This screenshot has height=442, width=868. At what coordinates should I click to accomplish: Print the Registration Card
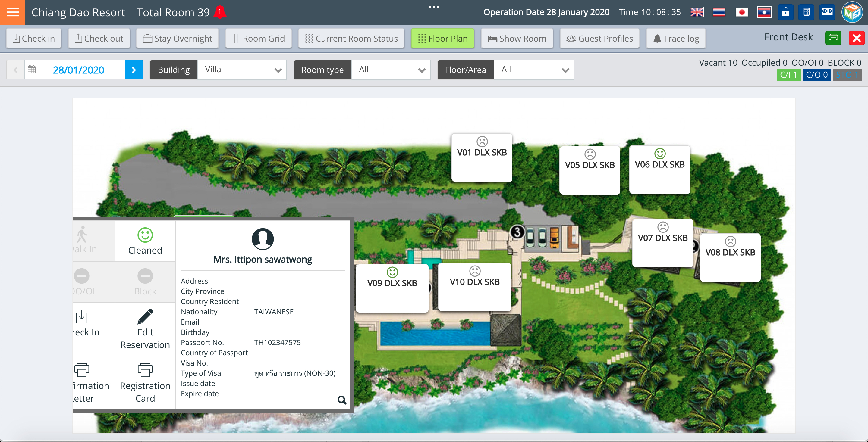pos(145,383)
